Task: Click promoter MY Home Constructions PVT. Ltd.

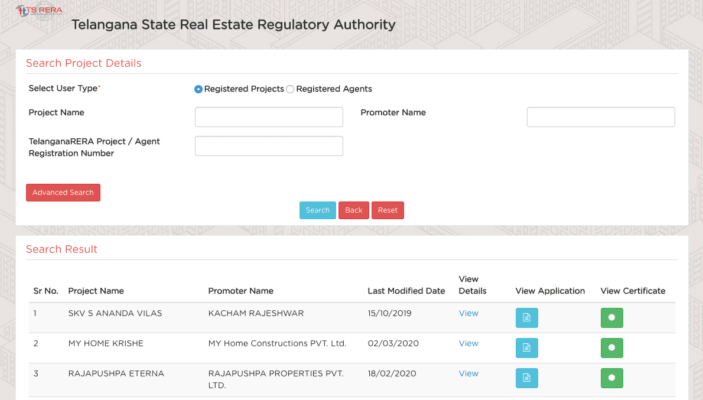Action: click(277, 343)
